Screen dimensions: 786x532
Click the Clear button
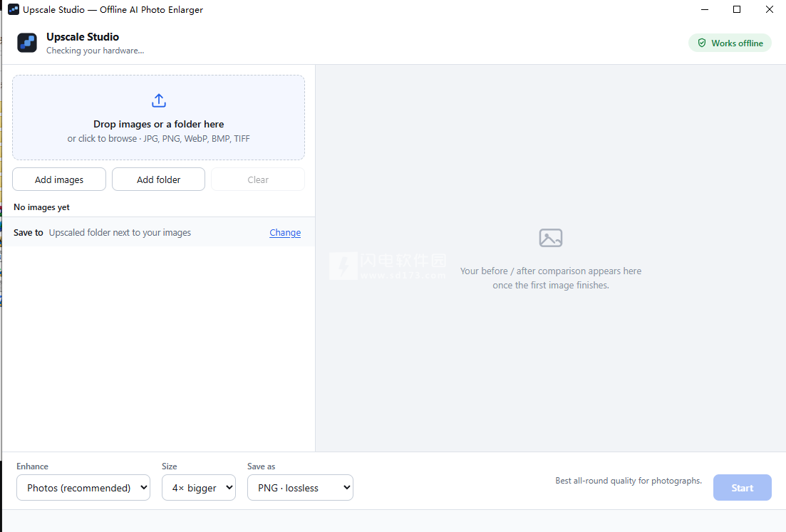point(258,179)
